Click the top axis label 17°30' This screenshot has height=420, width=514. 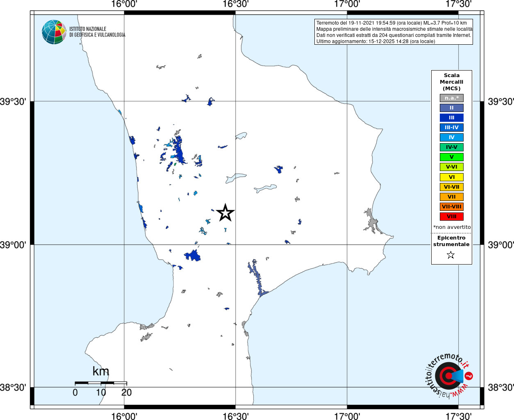pos(458,5)
